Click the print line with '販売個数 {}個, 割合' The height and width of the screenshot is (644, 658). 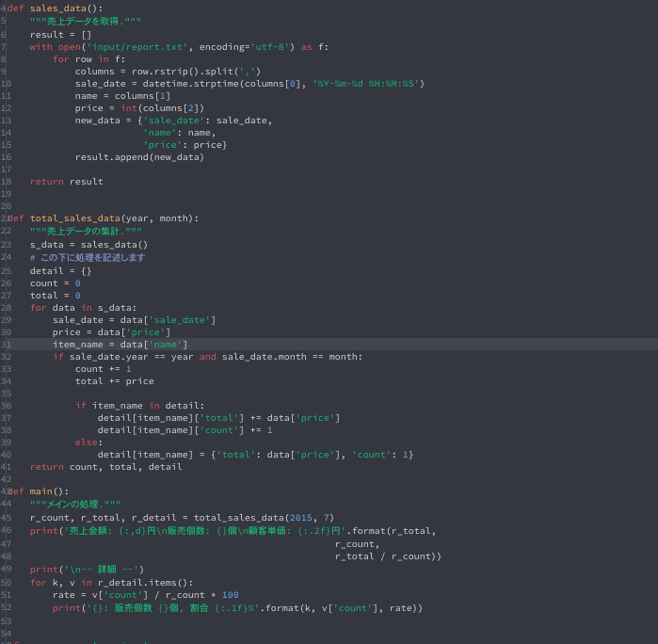(237, 608)
